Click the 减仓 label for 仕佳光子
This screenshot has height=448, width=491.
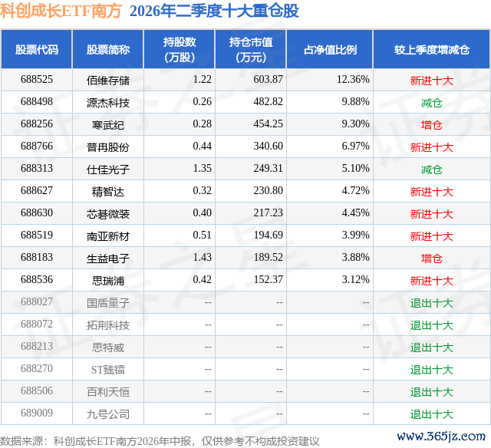point(432,170)
